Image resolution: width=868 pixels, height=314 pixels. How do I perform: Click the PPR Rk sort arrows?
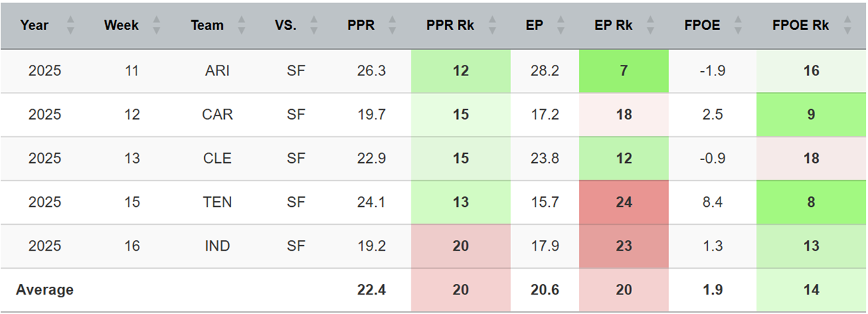tap(492, 26)
